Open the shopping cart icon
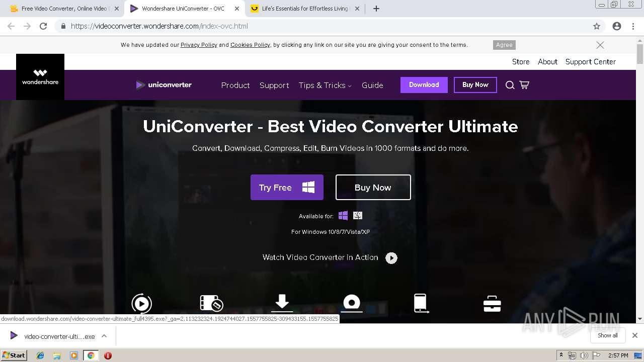Screen dimensions: 644x362 (x=524, y=85)
